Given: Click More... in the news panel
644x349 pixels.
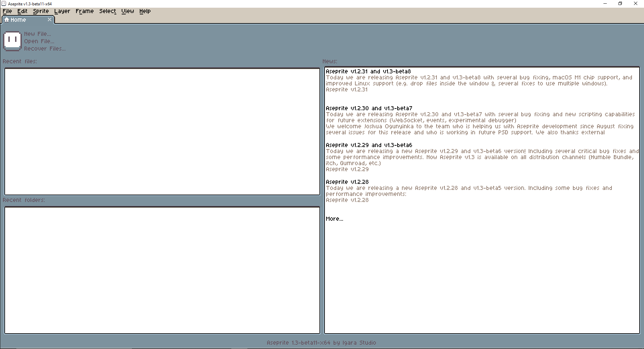Looking at the screenshot, I should point(334,219).
